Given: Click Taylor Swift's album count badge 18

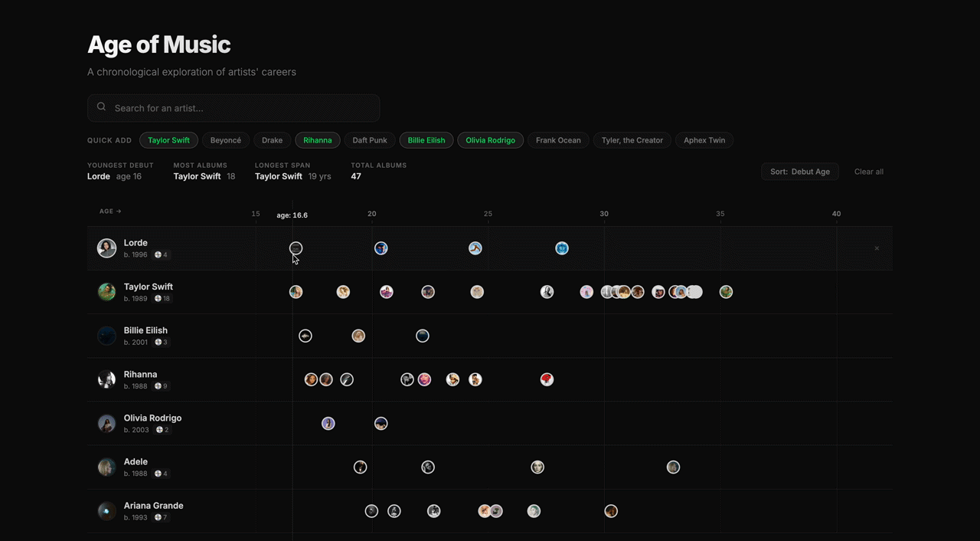Looking at the screenshot, I should (163, 299).
